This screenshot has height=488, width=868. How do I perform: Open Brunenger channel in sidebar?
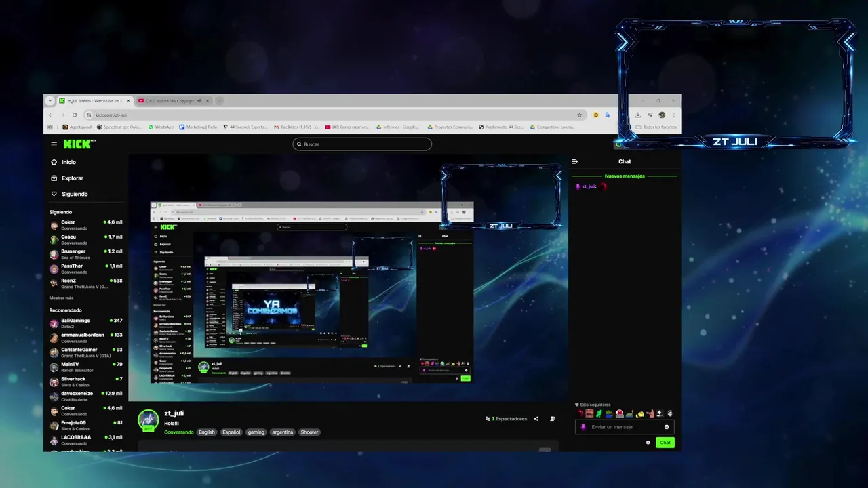(x=86, y=254)
